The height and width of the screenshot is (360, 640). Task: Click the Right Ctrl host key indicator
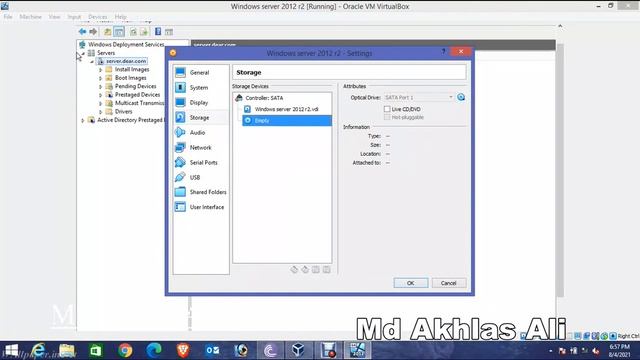click(628, 336)
